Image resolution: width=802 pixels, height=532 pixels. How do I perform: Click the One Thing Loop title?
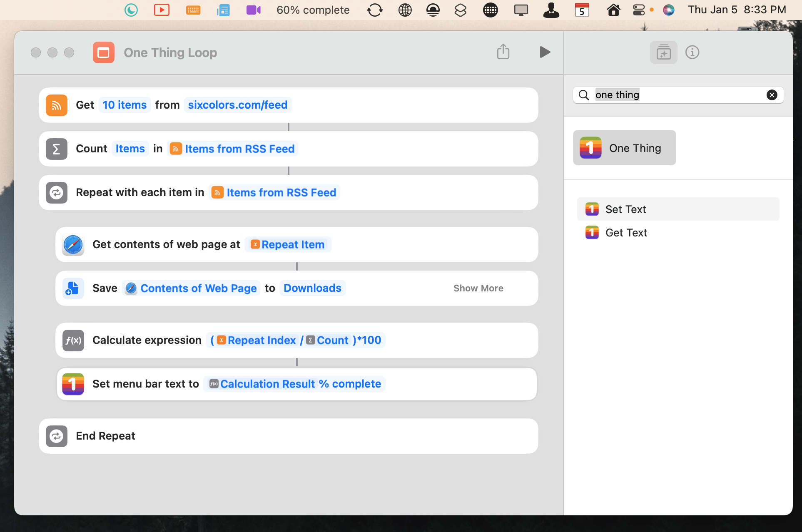coord(170,52)
